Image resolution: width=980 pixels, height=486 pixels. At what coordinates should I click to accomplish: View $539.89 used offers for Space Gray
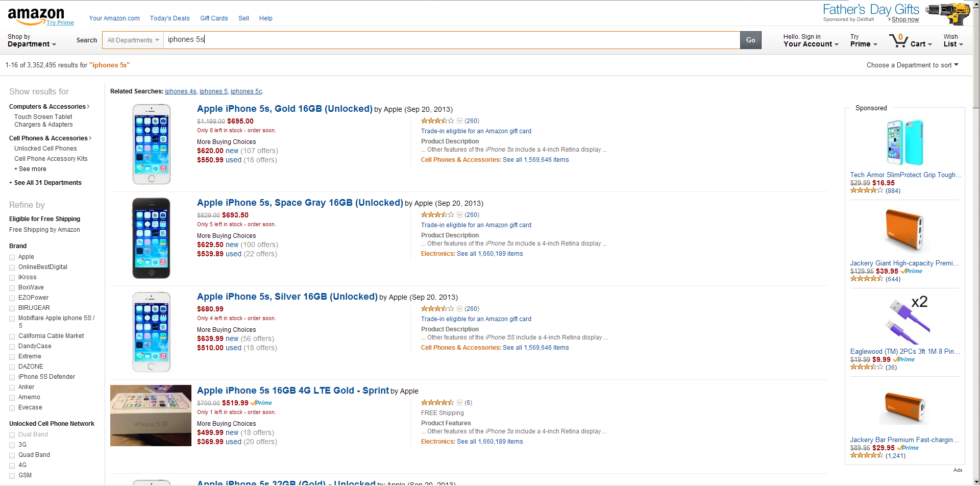(237, 254)
